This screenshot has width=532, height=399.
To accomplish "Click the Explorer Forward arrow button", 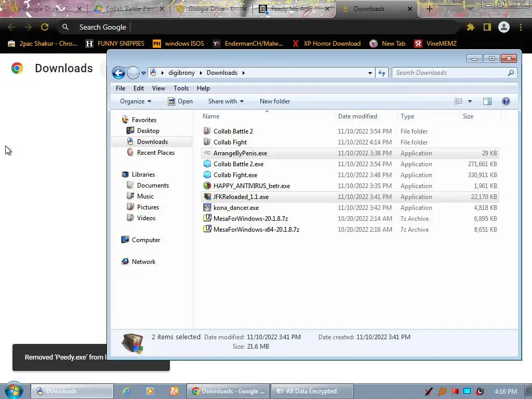I will (134, 73).
